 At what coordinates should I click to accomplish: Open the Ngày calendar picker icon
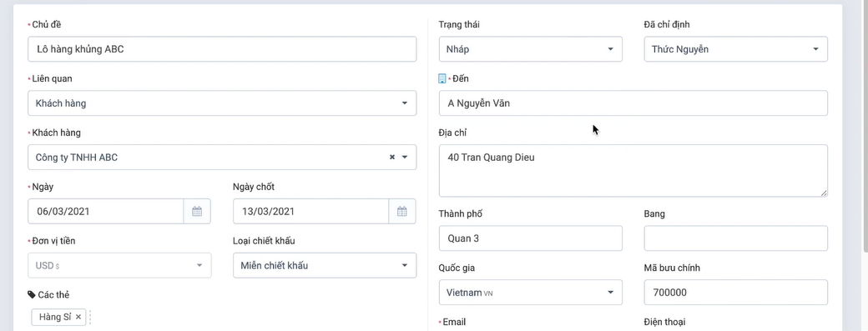click(x=197, y=211)
